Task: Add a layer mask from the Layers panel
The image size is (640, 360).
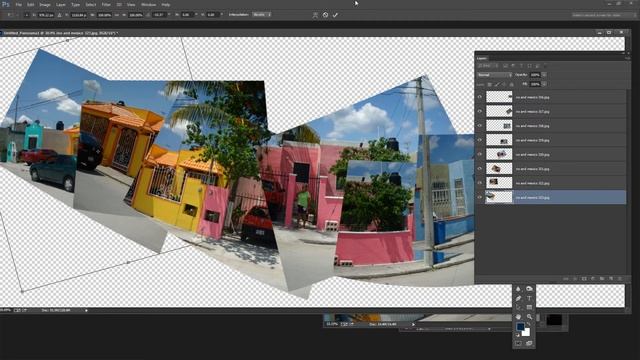Action: (584, 278)
